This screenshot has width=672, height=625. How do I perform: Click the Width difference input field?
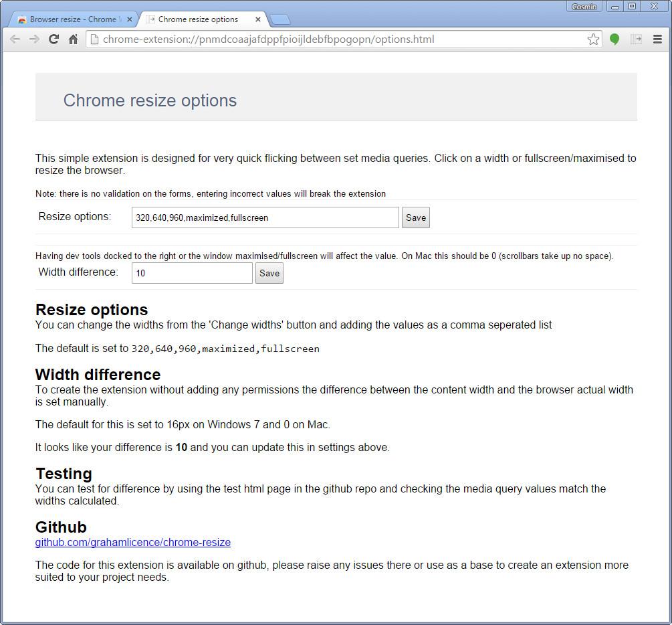click(x=192, y=273)
